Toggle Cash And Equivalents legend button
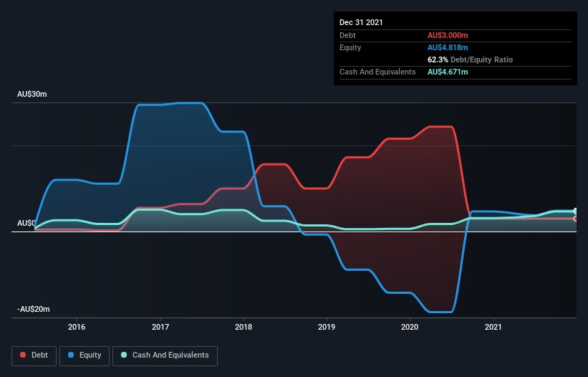The height and width of the screenshot is (377, 588). (x=165, y=355)
